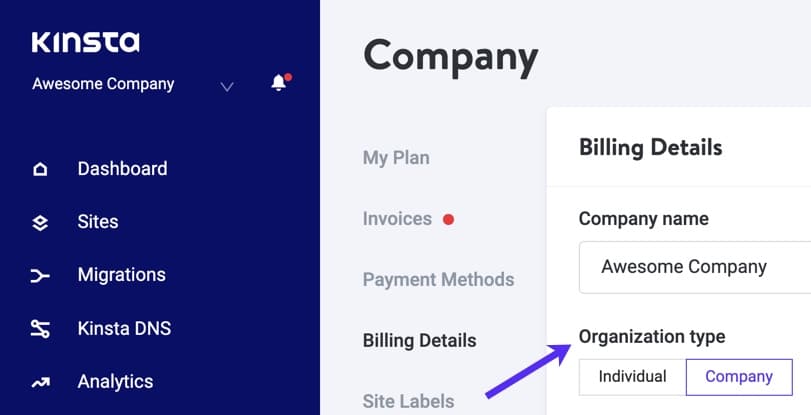Switch to Billing Details tab
This screenshot has width=811, height=415.
coord(419,340)
